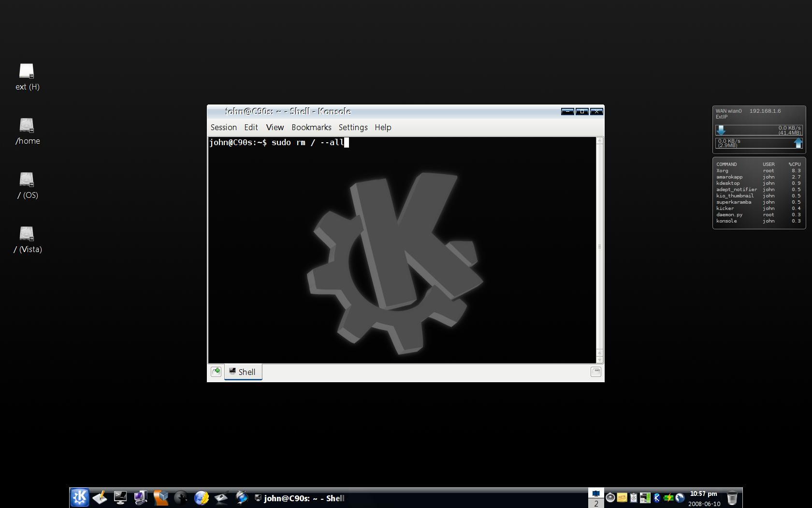The image size is (812, 508).
Task: Open the dark round icon in the panel
Action: [181, 497]
